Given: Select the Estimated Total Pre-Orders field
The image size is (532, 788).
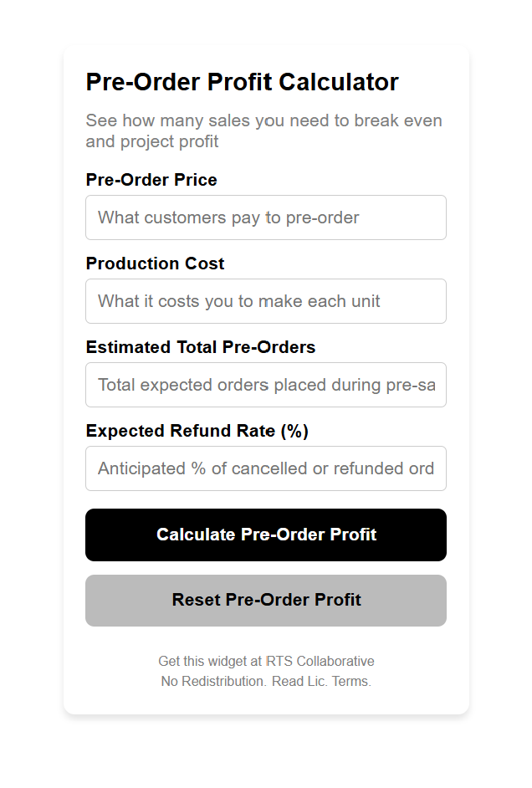Looking at the screenshot, I should 265,385.
